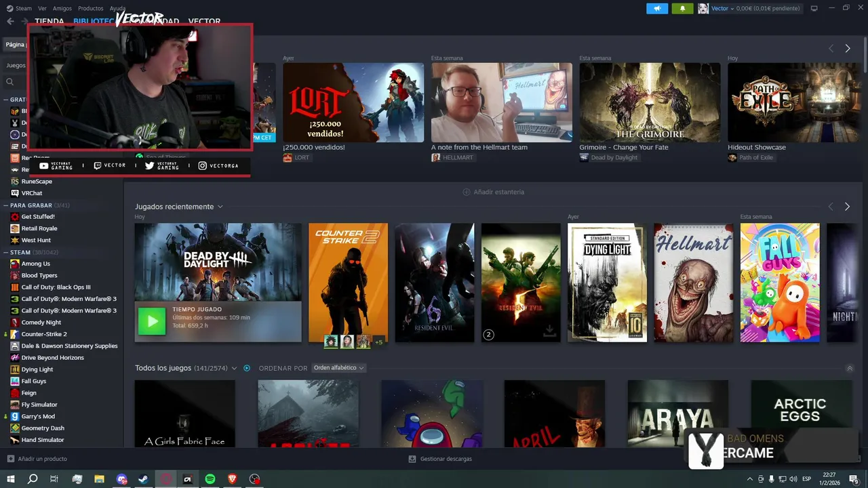Click the LORT small publisher icon
868x488 pixels.
tap(288, 157)
